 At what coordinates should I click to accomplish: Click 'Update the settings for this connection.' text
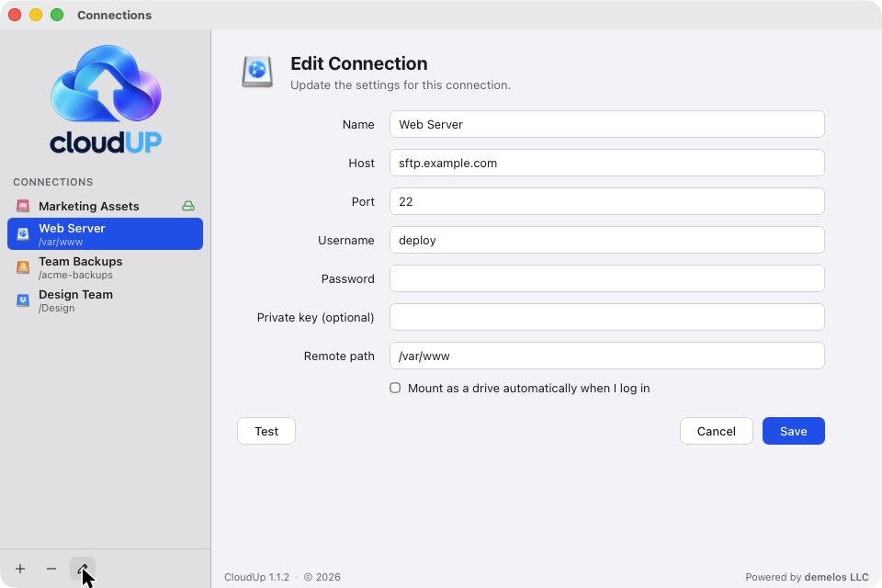(x=401, y=85)
